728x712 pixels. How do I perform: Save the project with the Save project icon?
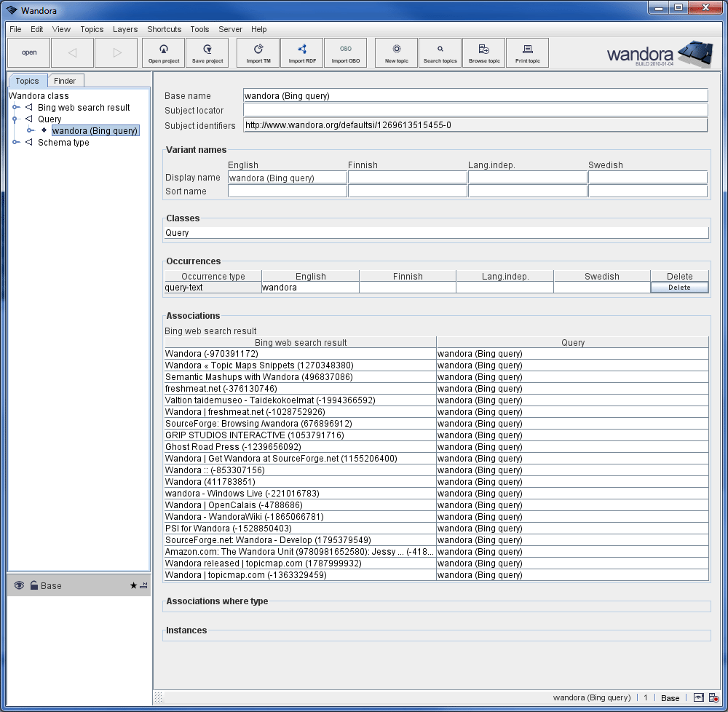click(x=206, y=52)
